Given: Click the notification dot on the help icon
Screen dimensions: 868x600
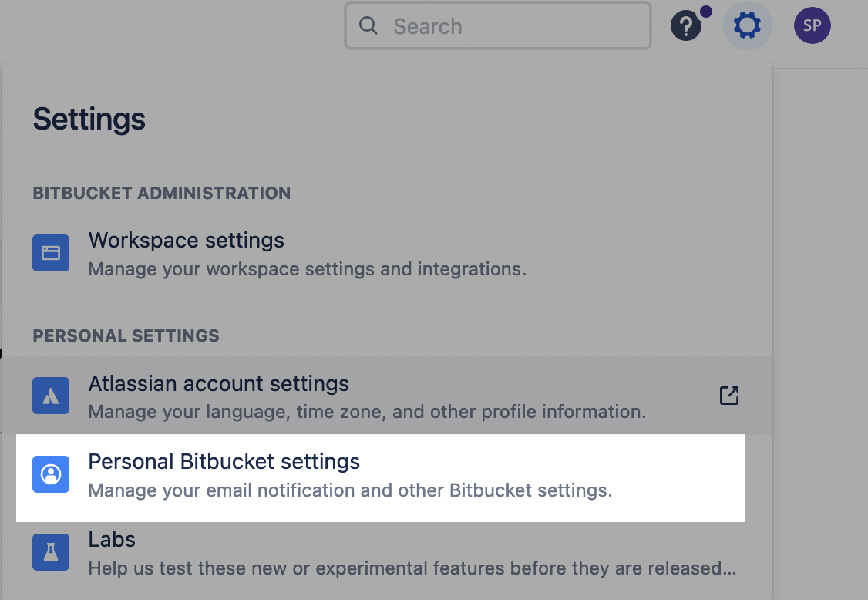Looking at the screenshot, I should tap(705, 12).
